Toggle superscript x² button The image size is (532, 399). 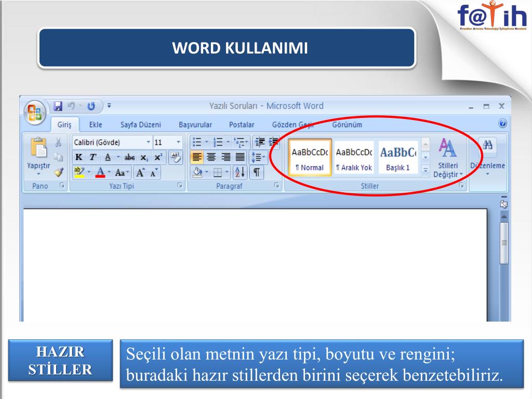coord(158,157)
